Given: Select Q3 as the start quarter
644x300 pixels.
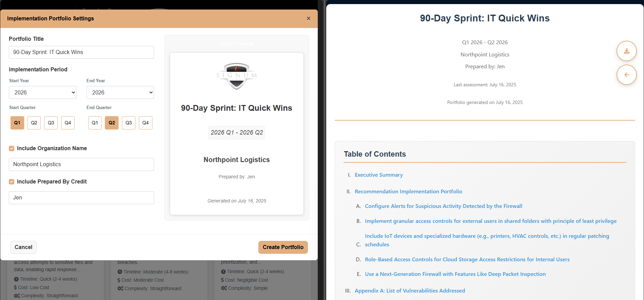Looking at the screenshot, I should (51, 123).
